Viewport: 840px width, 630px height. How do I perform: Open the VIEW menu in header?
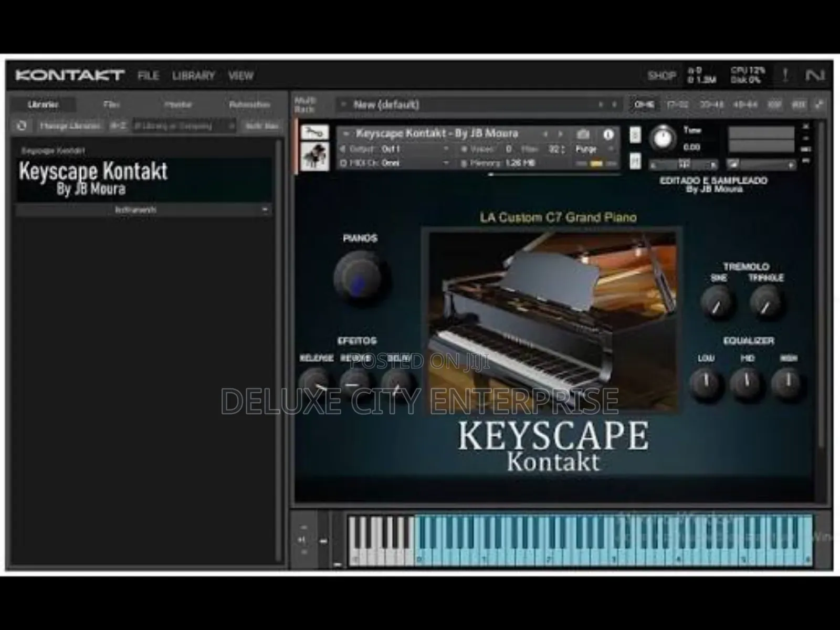241,76
